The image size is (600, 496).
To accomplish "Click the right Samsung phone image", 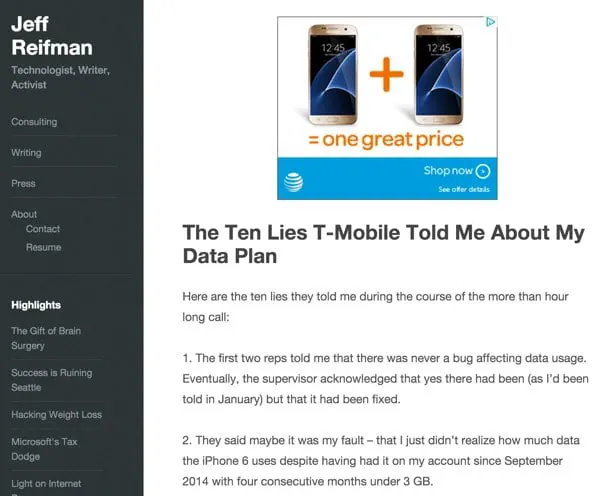I will tap(441, 74).
